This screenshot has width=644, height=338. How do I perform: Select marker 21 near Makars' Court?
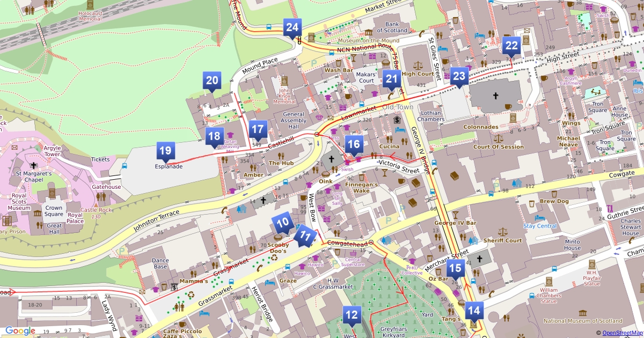(x=392, y=81)
